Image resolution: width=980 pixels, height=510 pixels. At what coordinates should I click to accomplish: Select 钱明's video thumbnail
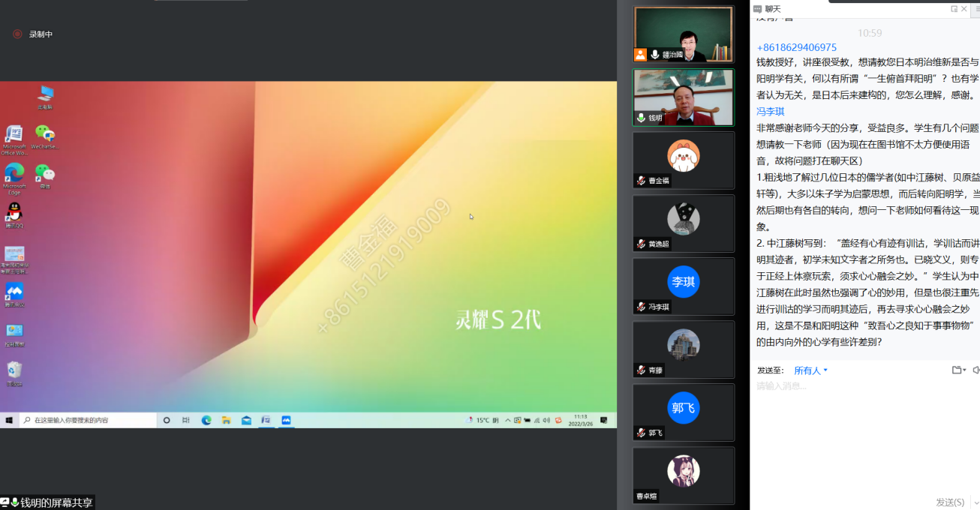tap(683, 97)
